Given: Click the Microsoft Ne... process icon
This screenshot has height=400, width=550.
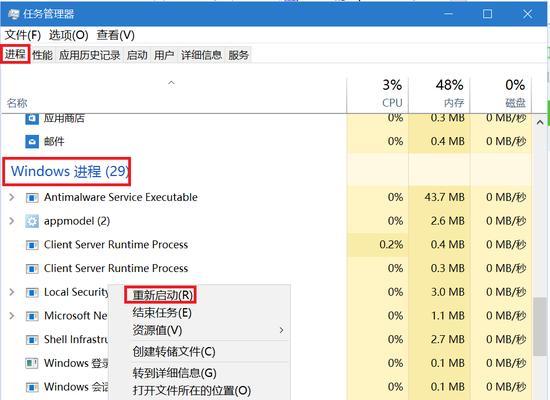Looking at the screenshot, I should pos(32,316).
